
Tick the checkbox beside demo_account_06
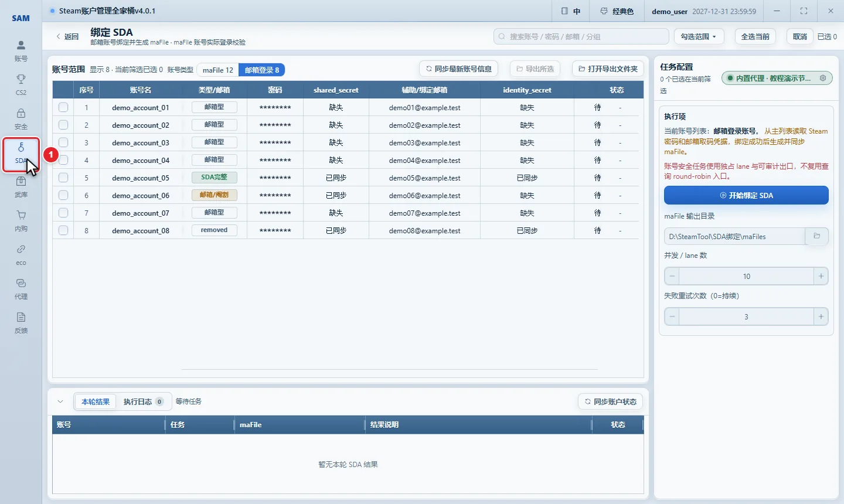point(63,195)
